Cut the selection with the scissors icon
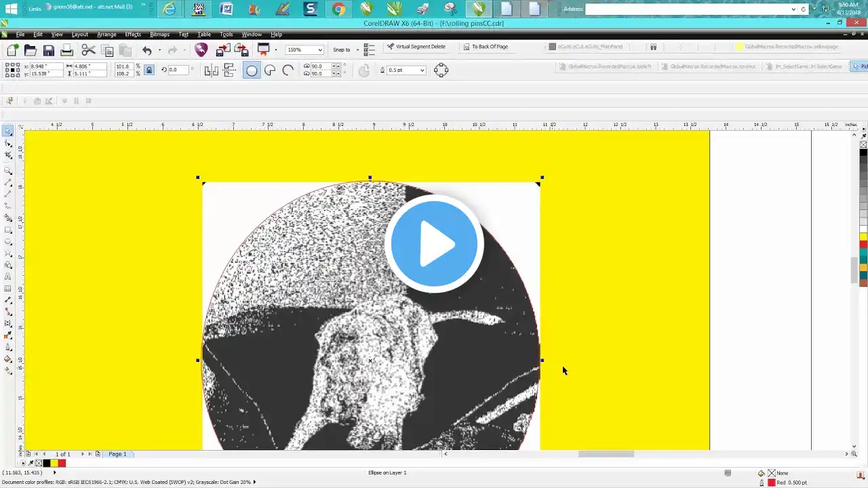The height and width of the screenshot is (488, 868). [88, 50]
